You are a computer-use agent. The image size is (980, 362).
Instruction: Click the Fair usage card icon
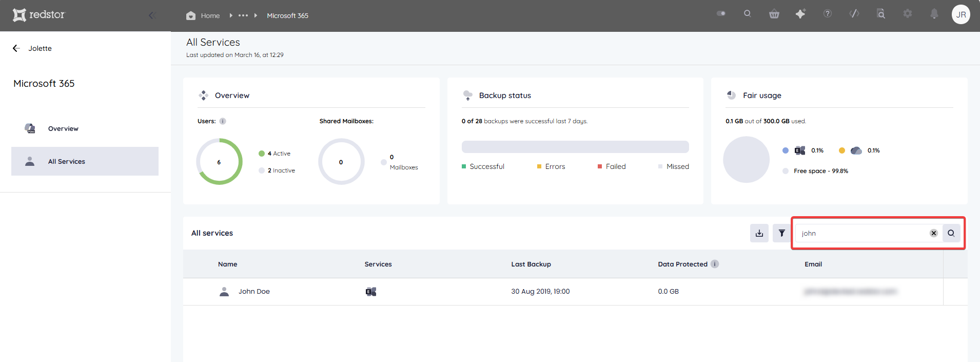(x=732, y=95)
